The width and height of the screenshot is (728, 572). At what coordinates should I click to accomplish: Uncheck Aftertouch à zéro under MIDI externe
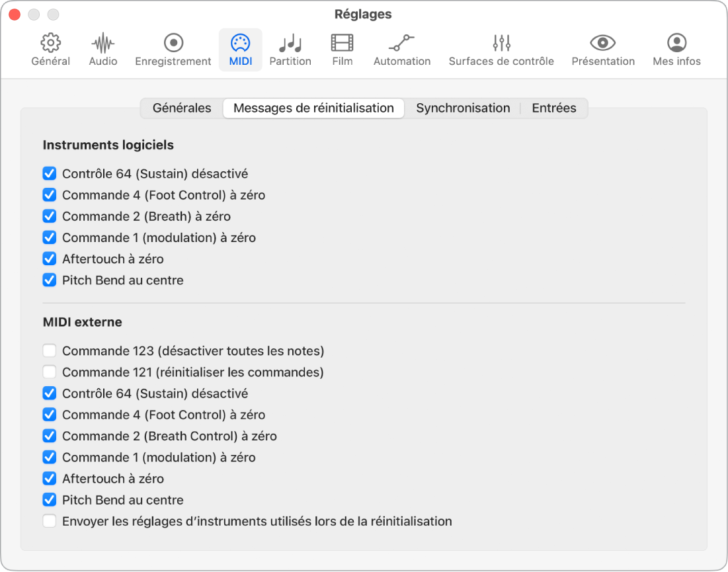pos(49,478)
